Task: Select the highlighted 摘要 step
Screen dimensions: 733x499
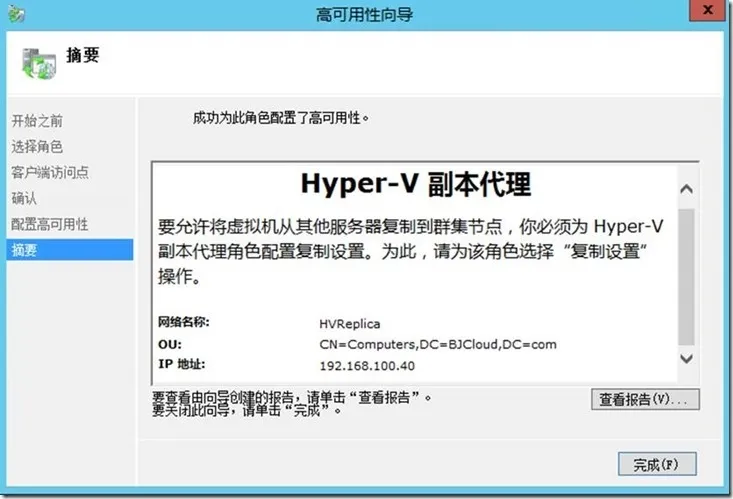Action: click(x=70, y=250)
